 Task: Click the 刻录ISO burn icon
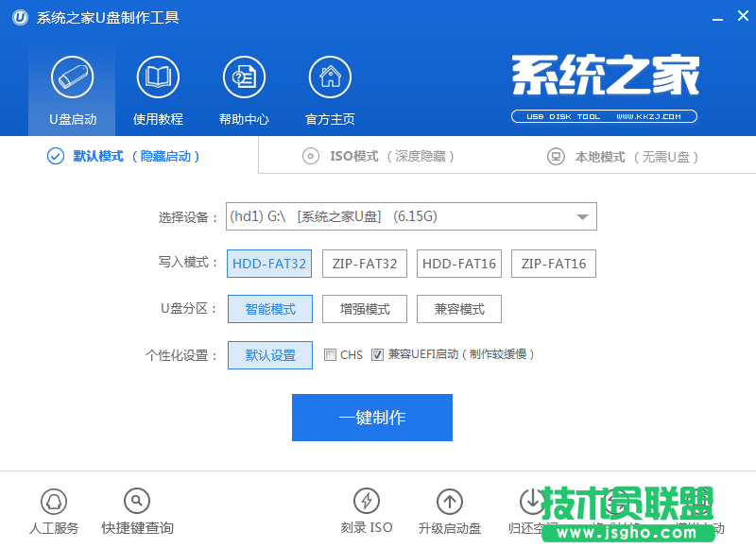click(367, 510)
